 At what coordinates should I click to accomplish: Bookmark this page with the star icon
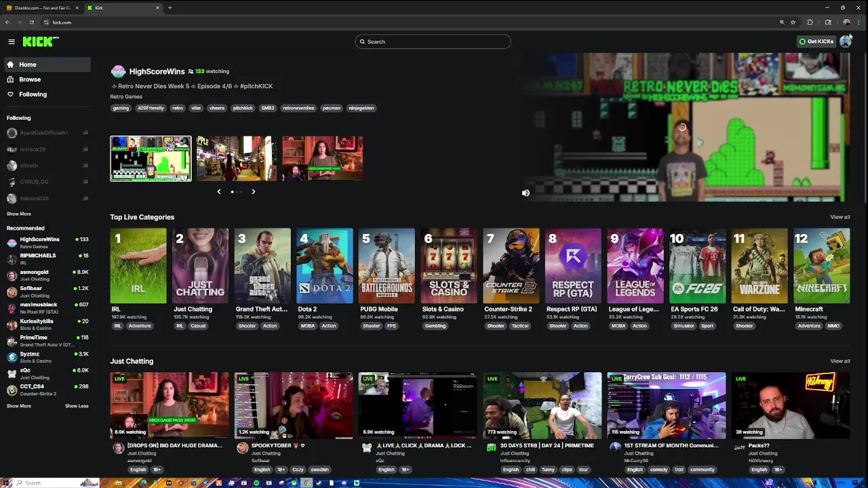pyautogui.click(x=793, y=22)
